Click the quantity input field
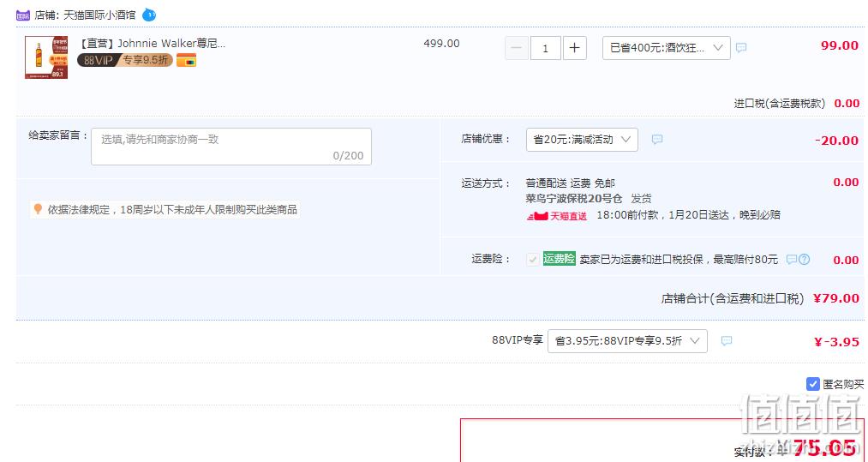The height and width of the screenshot is (462, 868). (545, 48)
